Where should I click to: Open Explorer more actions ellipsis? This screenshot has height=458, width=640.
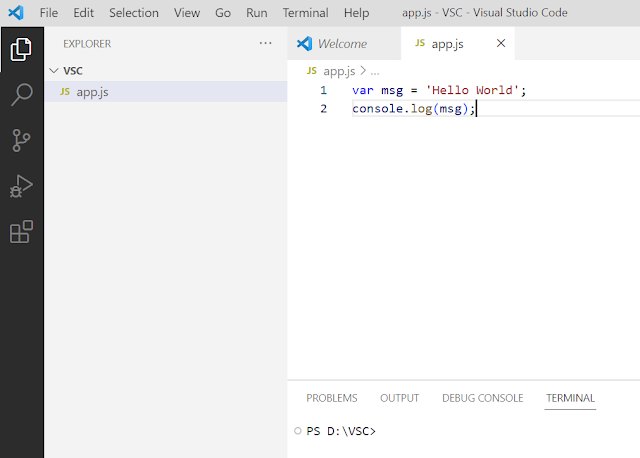tap(265, 43)
